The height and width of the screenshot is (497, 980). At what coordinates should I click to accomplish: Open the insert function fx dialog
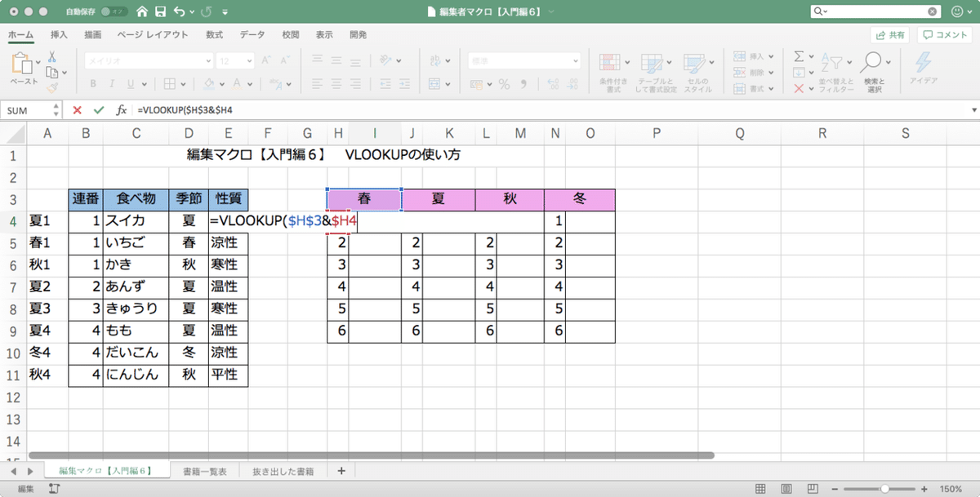[x=121, y=109]
